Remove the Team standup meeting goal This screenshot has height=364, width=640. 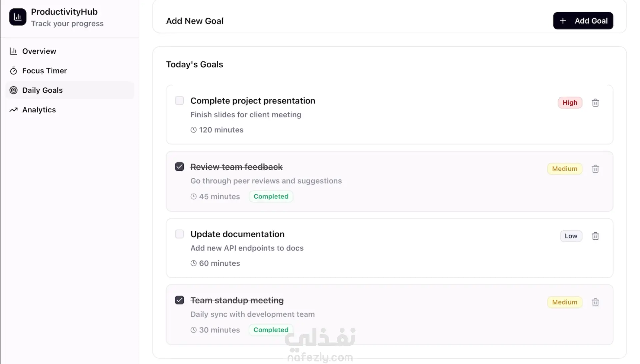pos(595,302)
